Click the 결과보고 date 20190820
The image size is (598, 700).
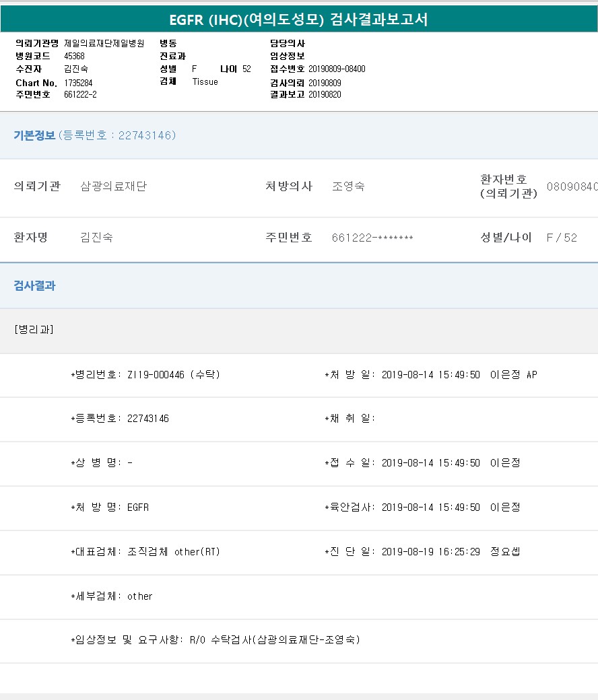(x=325, y=94)
